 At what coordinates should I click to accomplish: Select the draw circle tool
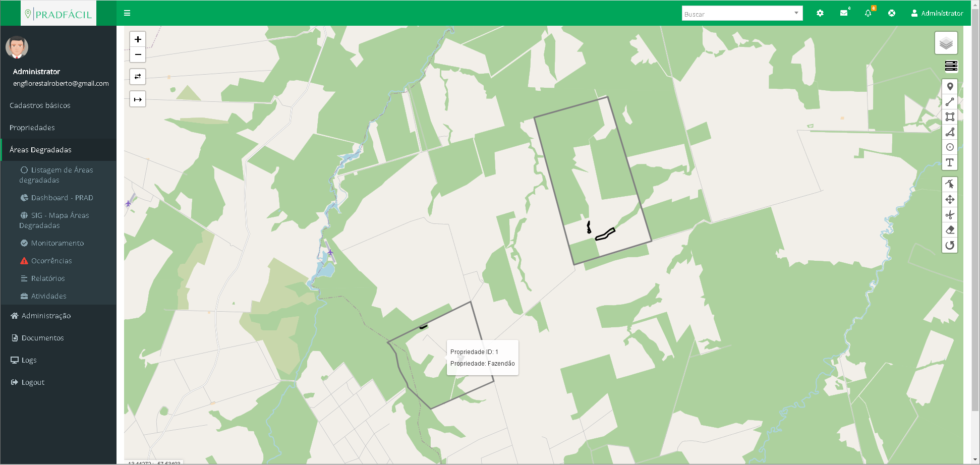(950, 147)
